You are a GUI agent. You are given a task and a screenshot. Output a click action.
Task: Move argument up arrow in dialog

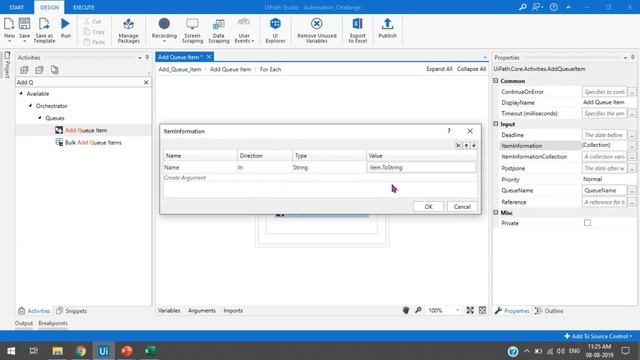coord(466,145)
